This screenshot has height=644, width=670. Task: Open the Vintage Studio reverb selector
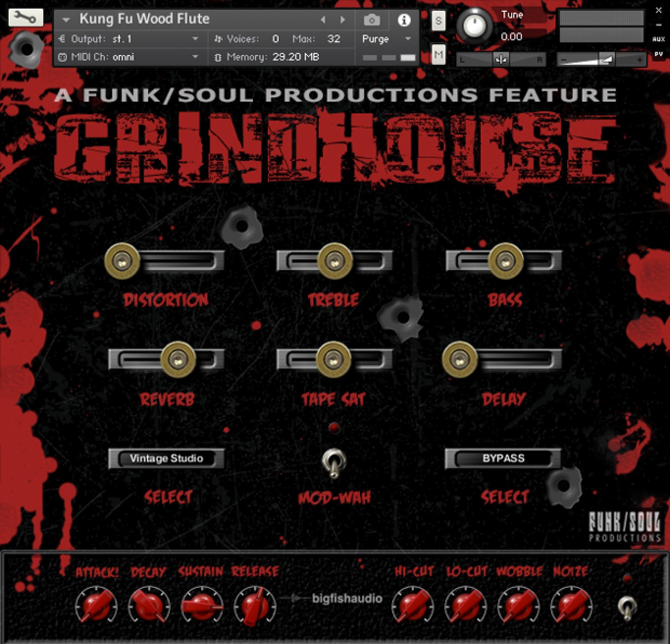pos(166,458)
